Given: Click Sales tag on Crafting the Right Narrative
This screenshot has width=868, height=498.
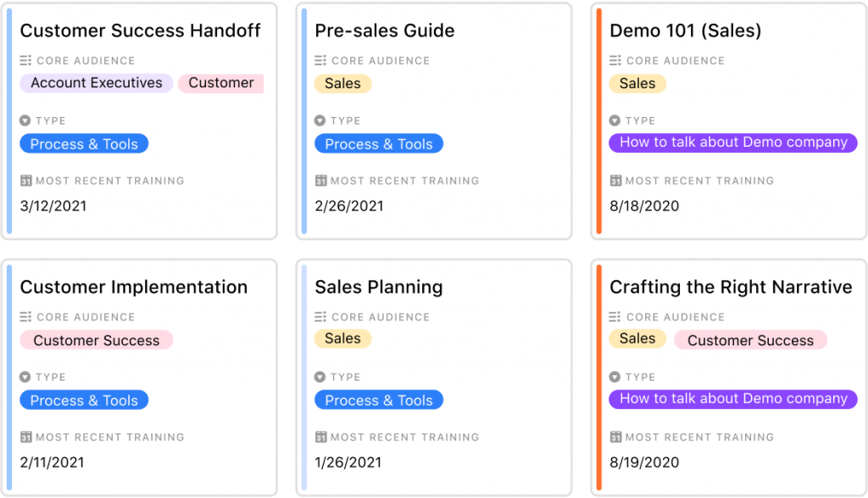Looking at the screenshot, I should [637, 339].
